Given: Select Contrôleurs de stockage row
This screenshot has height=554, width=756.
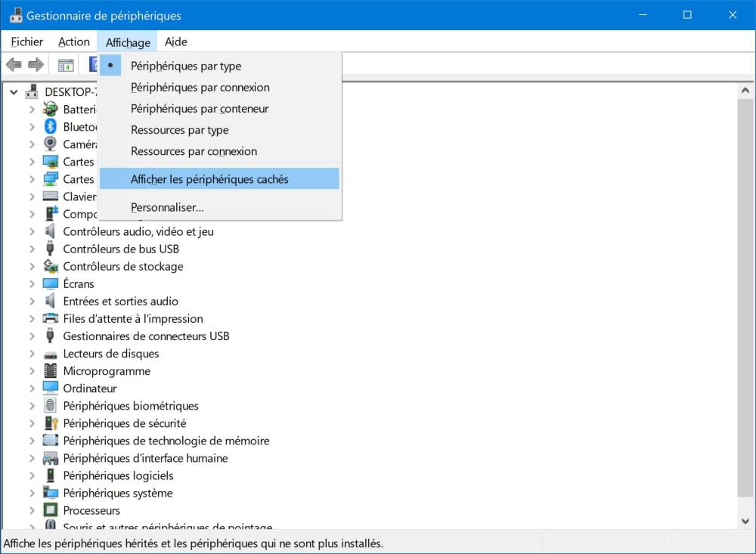Looking at the screenshot, I should (x=123, y=266).
